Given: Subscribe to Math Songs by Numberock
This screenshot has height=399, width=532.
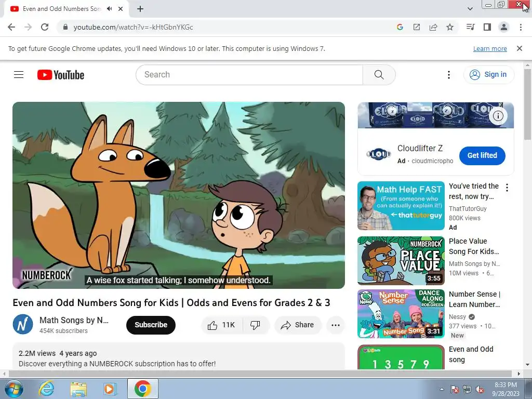Looking at the screenshot, I should (x=151, y=325).
